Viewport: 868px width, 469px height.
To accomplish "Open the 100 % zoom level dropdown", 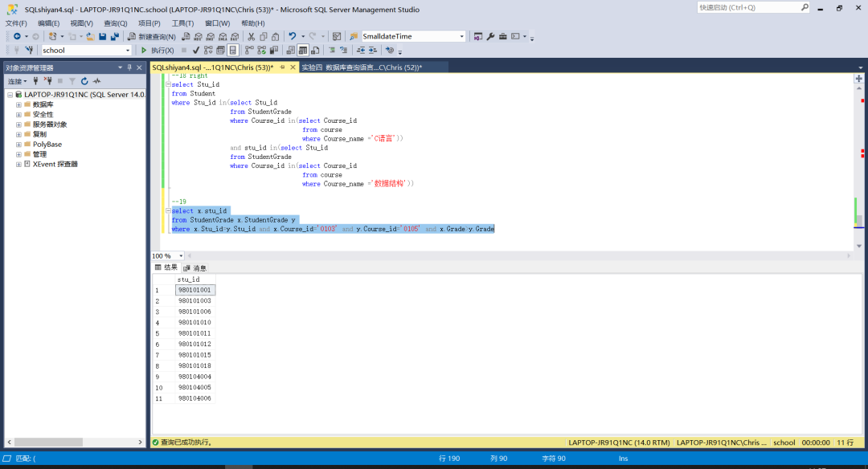I will pos(181,256).
